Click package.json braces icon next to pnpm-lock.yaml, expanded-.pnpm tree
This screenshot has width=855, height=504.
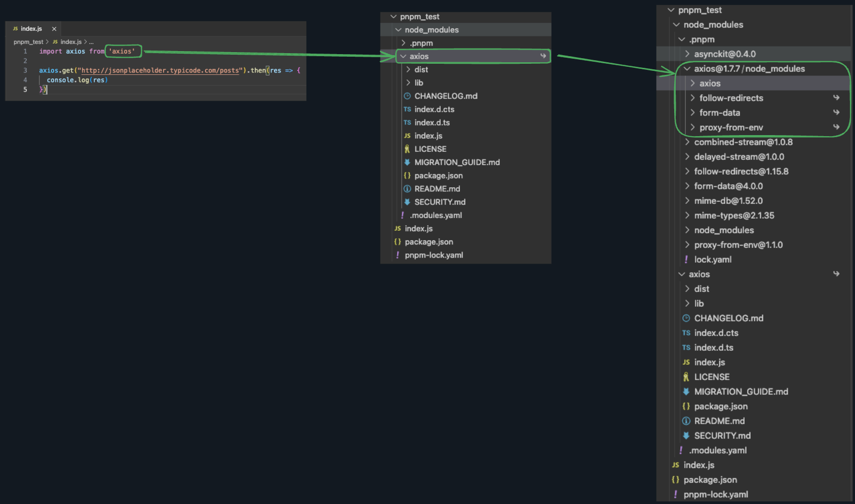click(x=676, y=480)
